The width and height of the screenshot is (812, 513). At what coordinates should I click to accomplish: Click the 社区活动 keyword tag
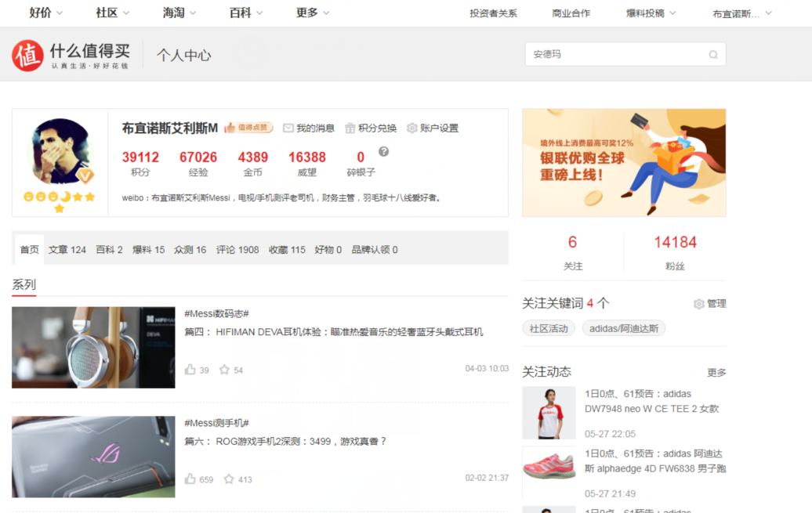549,328
